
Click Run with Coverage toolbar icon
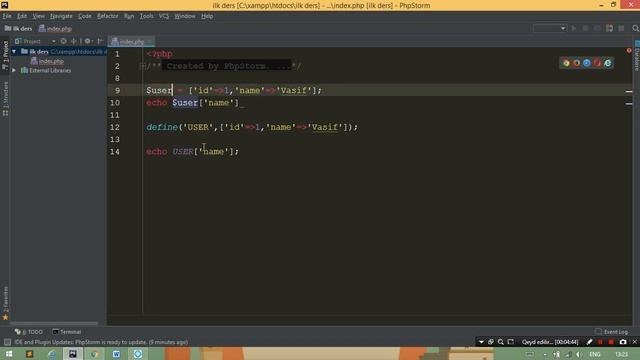click(597, 28)
